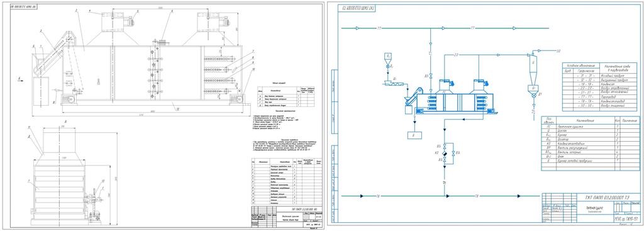Click the square box below the dryer outlet
Screen dimensions: 644x231
click(x=415, y=135)
